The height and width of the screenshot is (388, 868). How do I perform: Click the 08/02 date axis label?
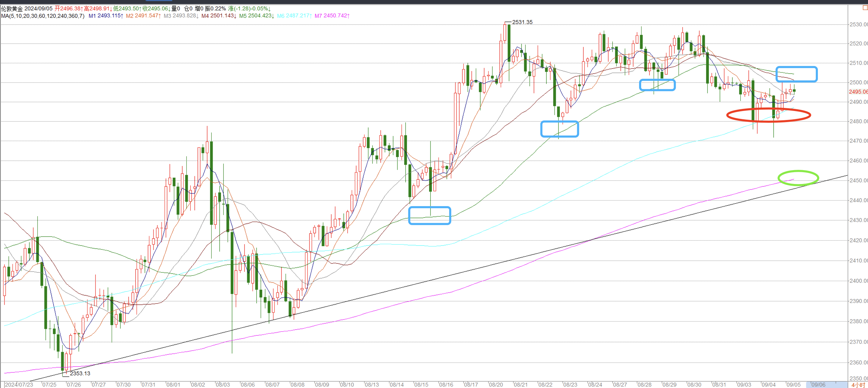pos(198,385)
